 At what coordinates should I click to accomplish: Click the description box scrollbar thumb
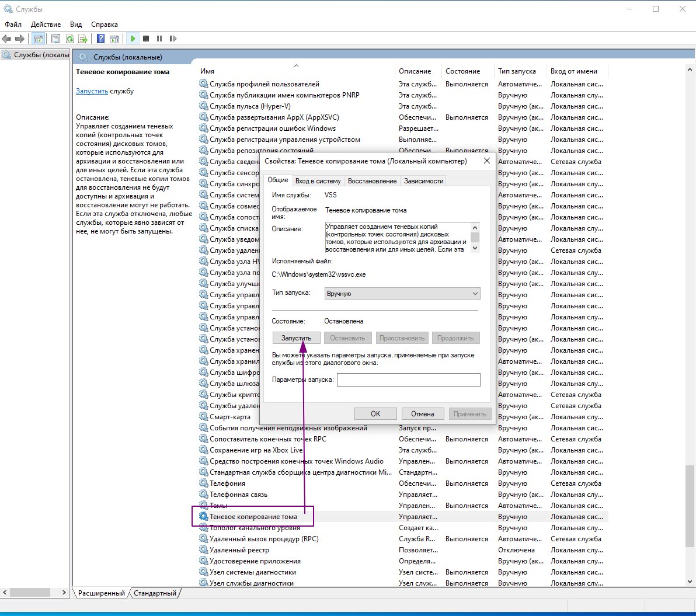coord(475,237)
